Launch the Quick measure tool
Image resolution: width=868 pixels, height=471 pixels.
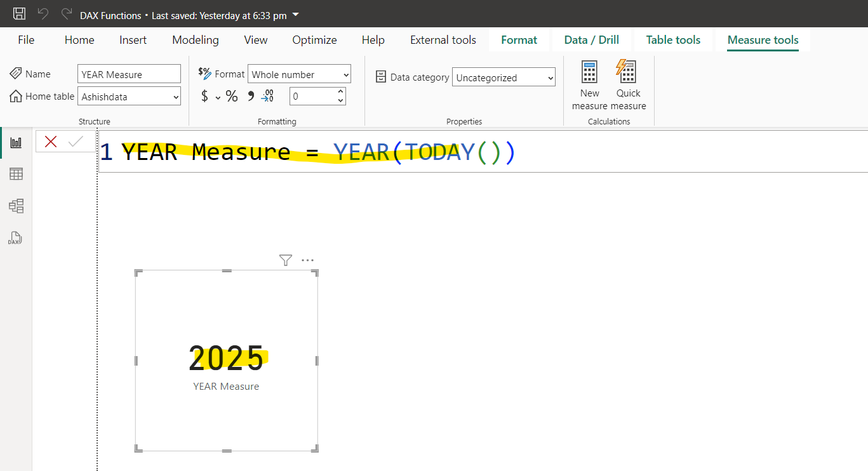point(627,83)
